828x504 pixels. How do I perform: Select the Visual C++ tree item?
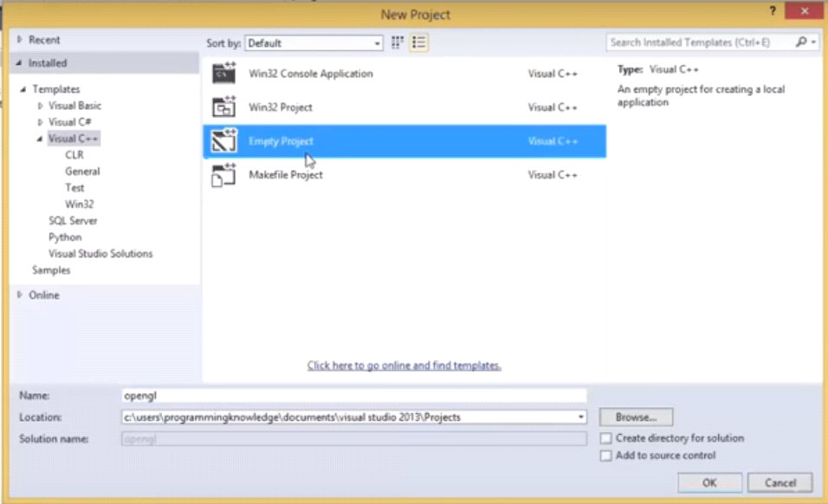coord(74,139)
